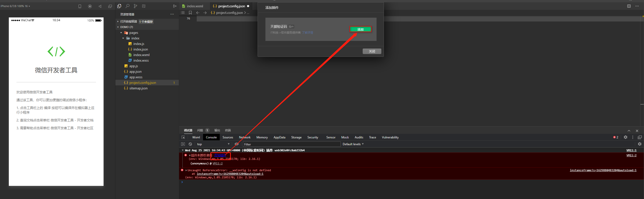Go forward with the right arrow icon

click(205, 13)
